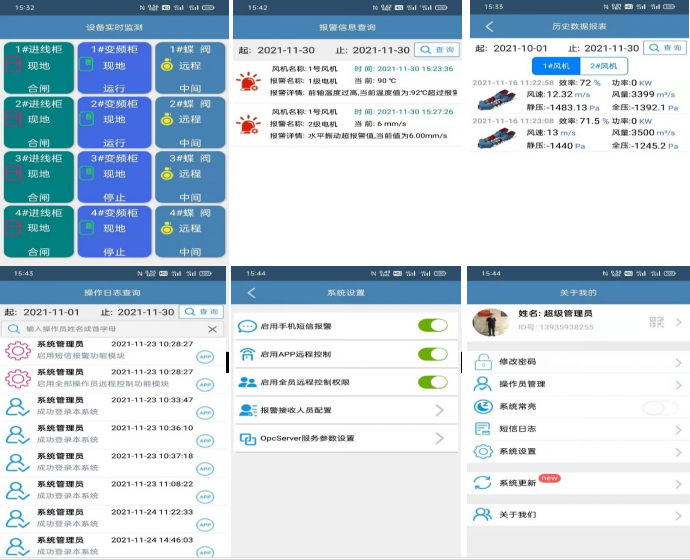
Task: Click the lock icon for 修改密码
Action: 483,361
